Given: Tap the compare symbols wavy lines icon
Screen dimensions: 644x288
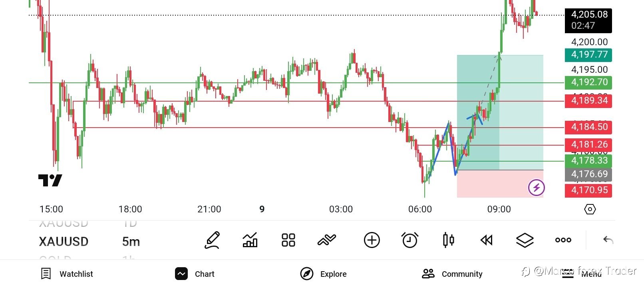Looking at the screenshot, I should tap(327, 240).
